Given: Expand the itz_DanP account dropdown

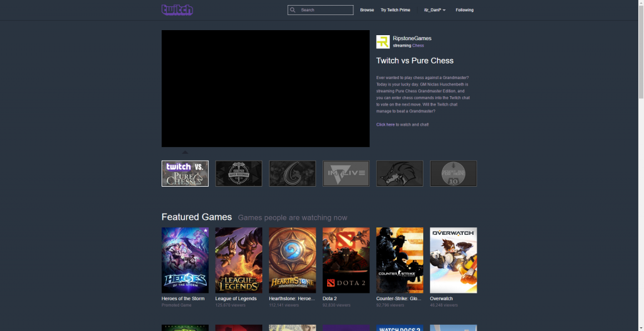Looking at the screenshot, I should click(435, 10).
